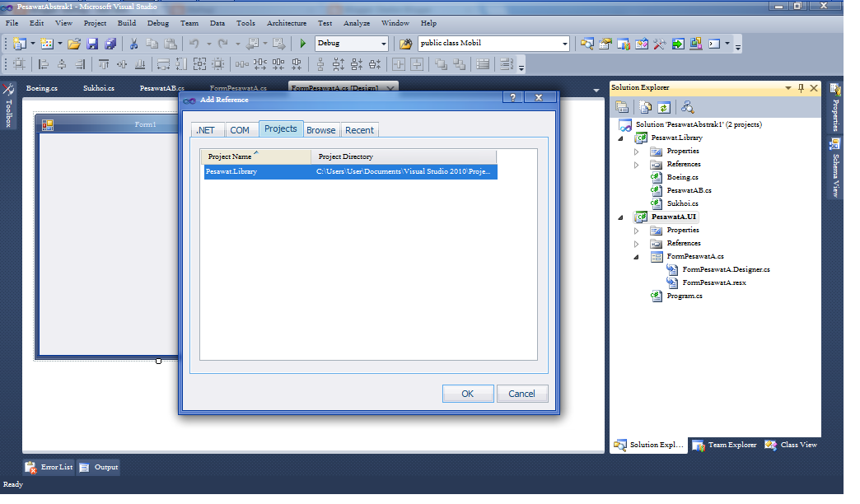Open the New Project dropdown arrow
Viewport: 860px width, 504px height.
33,44
